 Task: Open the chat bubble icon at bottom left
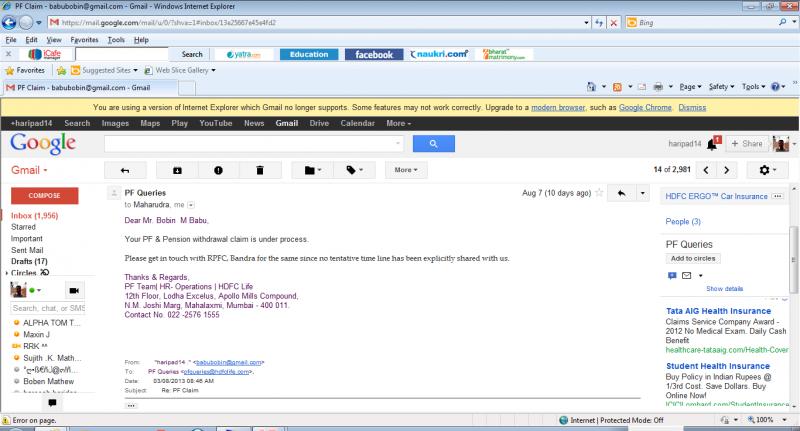point(52,403)
